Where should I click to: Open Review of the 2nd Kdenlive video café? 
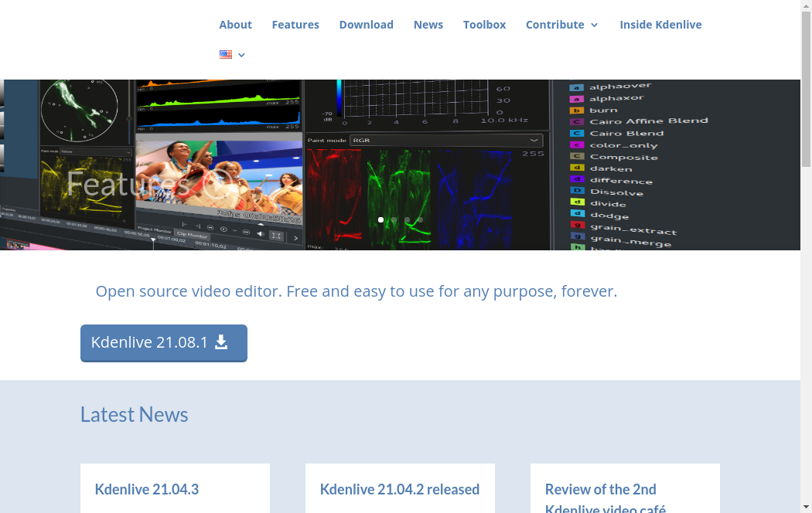pyautogui.click(x=601, y=490)
